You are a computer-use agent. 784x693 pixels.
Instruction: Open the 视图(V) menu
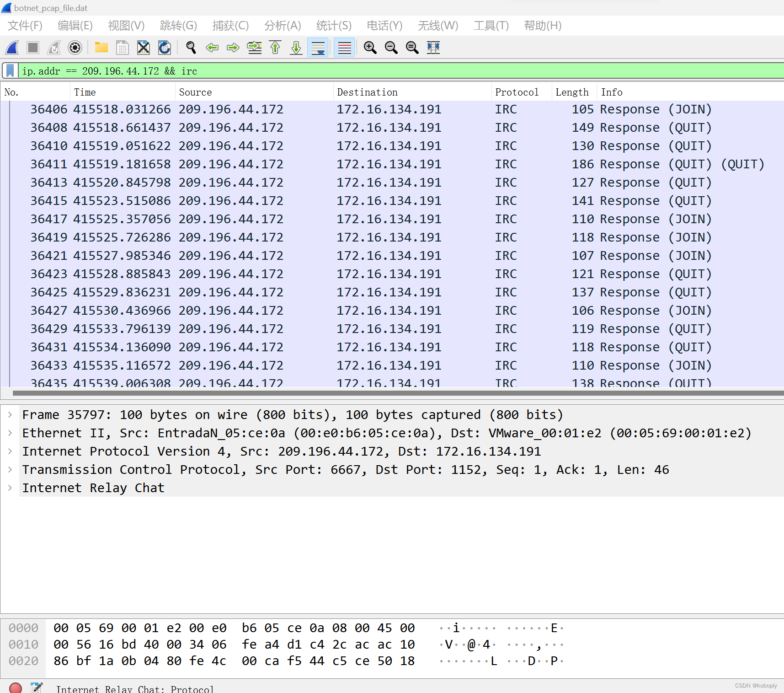pos(127,26)
